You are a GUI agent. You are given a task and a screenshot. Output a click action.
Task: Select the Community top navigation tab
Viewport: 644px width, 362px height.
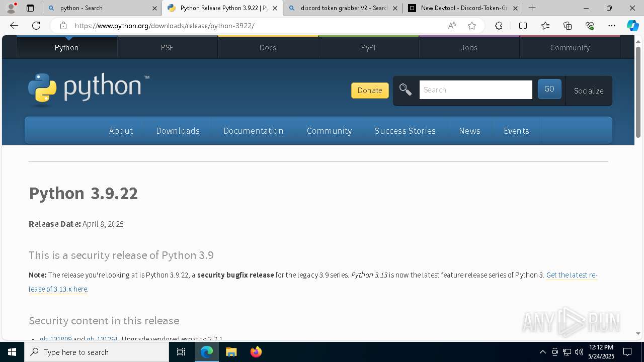(570, 47)
